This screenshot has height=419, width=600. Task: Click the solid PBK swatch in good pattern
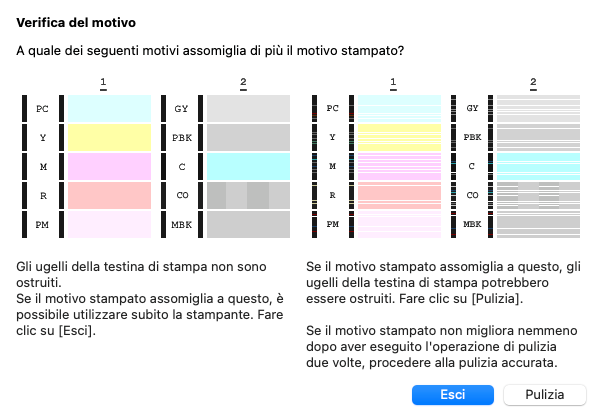click(247, 136)
